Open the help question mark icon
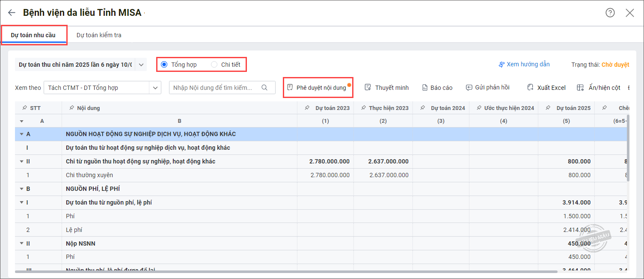Screen dimensions: 644x279 (610, 13)
